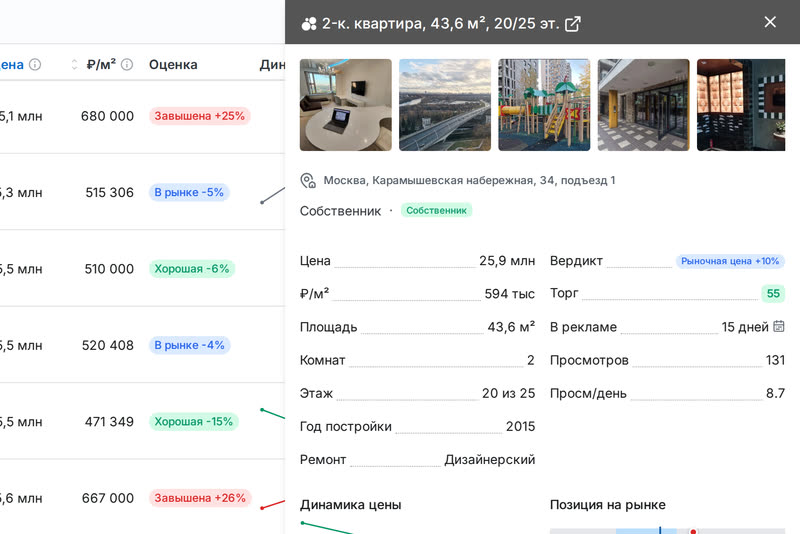Open the calendar icon beside 15 дней
The height and width of the screenshot is (534, 800).
tap(779, 326)
